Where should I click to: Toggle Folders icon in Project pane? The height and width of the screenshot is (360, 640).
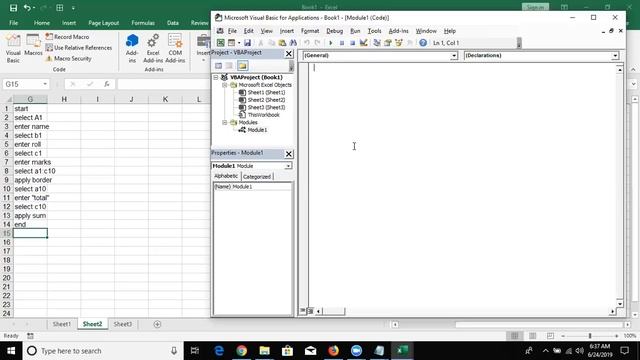242,66
